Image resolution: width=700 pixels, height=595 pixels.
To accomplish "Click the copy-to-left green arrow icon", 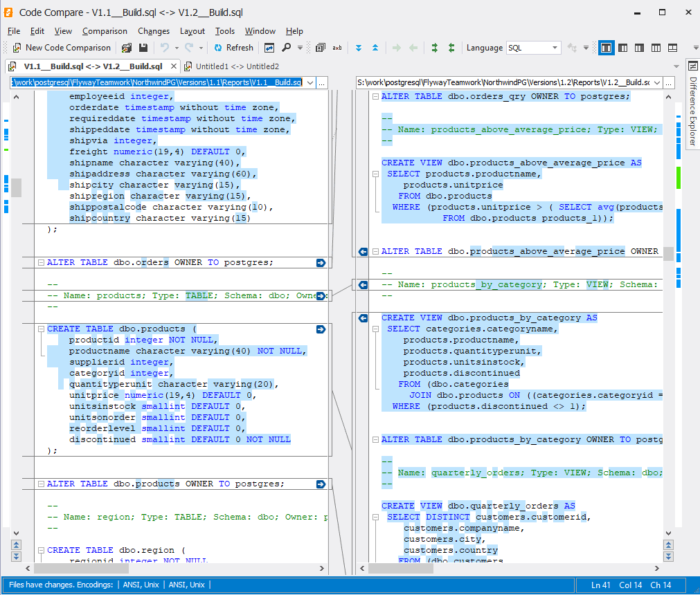I will [413, 48].
